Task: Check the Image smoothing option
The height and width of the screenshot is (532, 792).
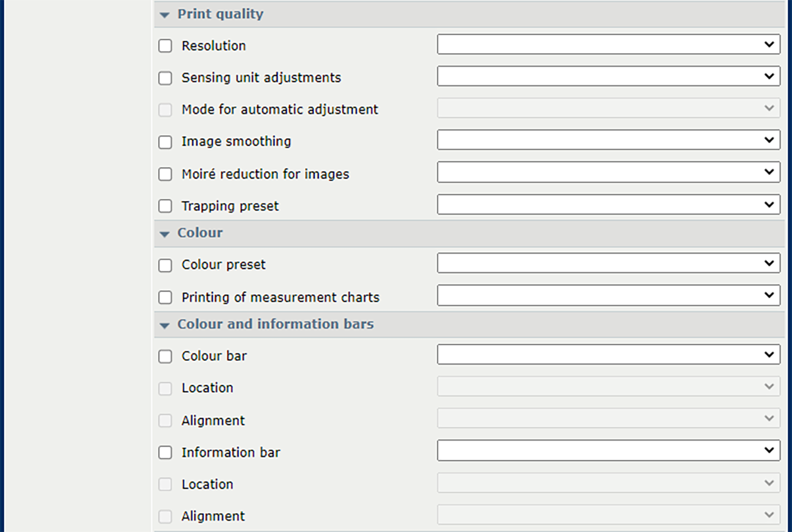Action: tap(165, 142)
